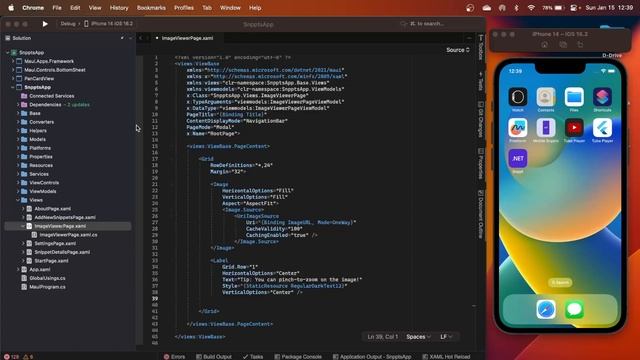The height and width of the screenshot is (360, 640).
Task: Open the Flutter-logo Tube Player app
Action: 602,128
